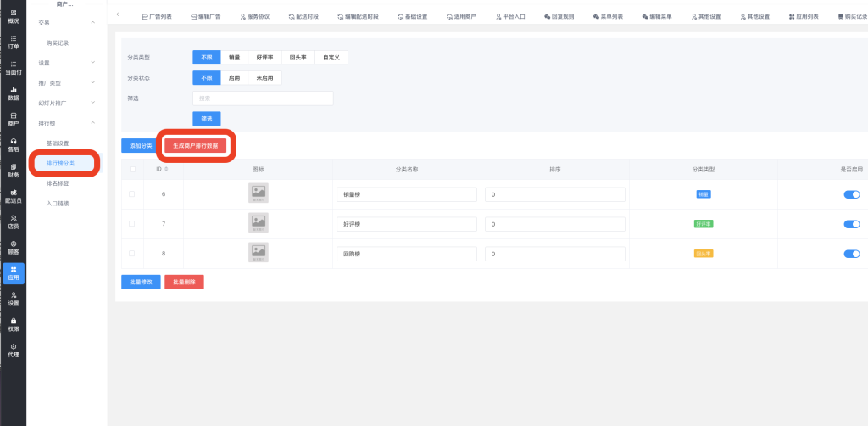Click the ID column sort arrows
The width and height of the screenshot is (868, 426).
click(165, 169)
